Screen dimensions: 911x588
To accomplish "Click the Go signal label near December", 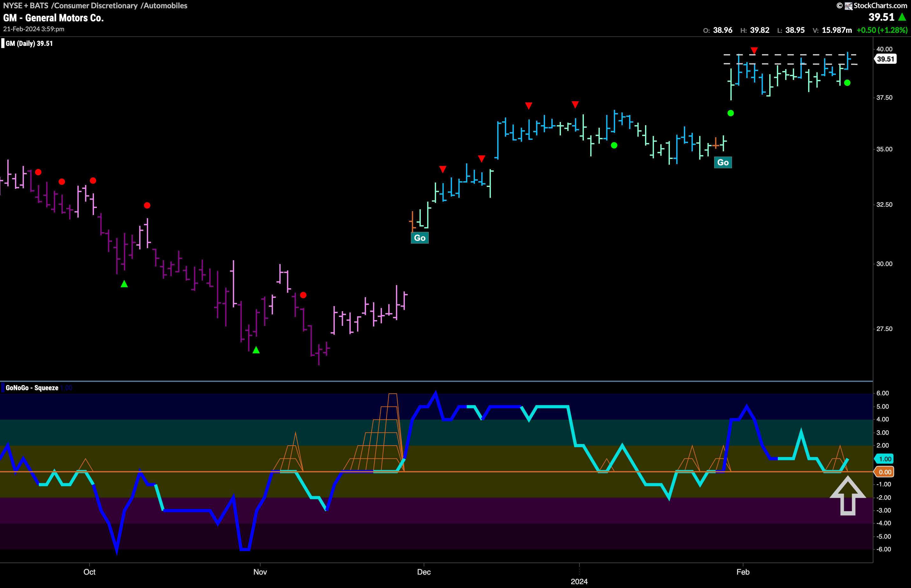I will click(420, 238).
